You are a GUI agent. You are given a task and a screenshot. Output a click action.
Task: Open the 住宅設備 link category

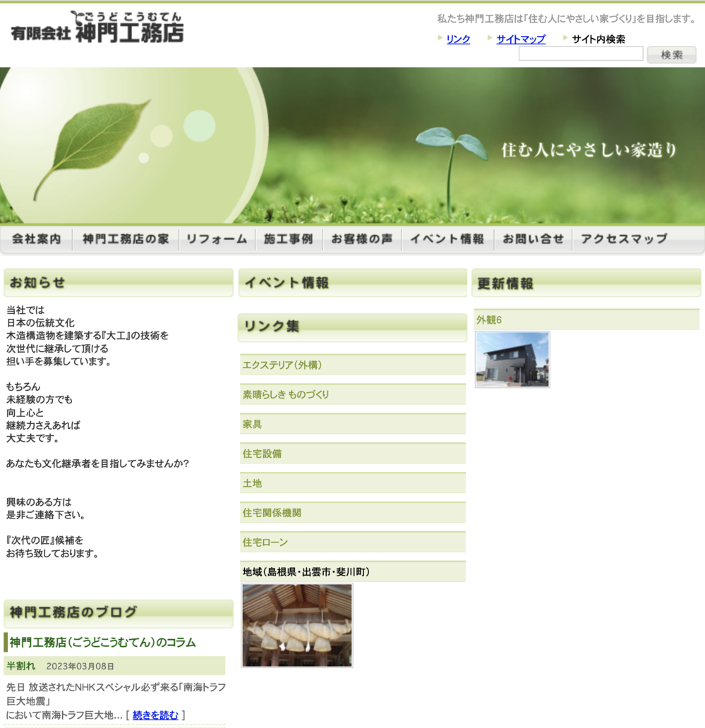pyautogui.click(x=262, y=454)
